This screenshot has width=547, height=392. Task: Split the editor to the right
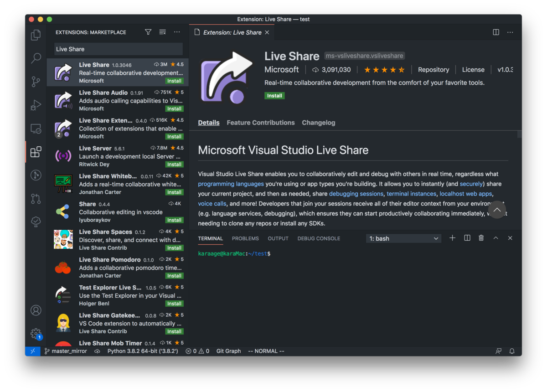coord(496,32)
